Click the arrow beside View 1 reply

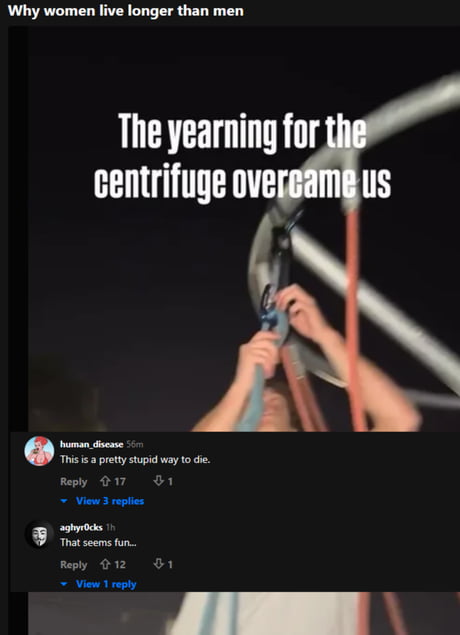64,584
